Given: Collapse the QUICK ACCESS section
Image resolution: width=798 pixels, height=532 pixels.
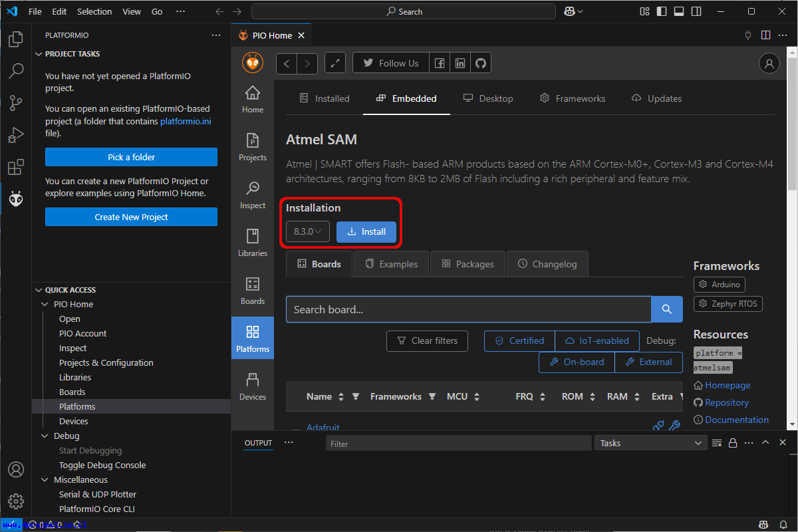Looking at the screenshot, I should 38,290.
